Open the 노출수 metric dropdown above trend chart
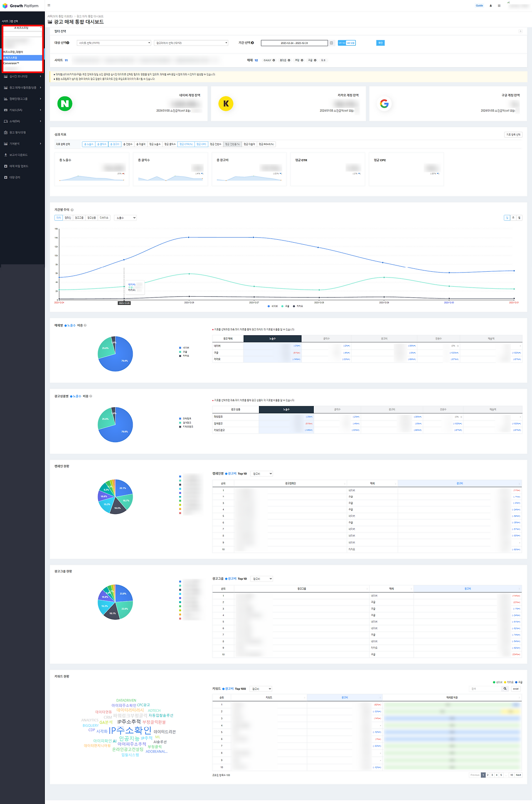Screen dimensions: 532x804 coord(125,218)
